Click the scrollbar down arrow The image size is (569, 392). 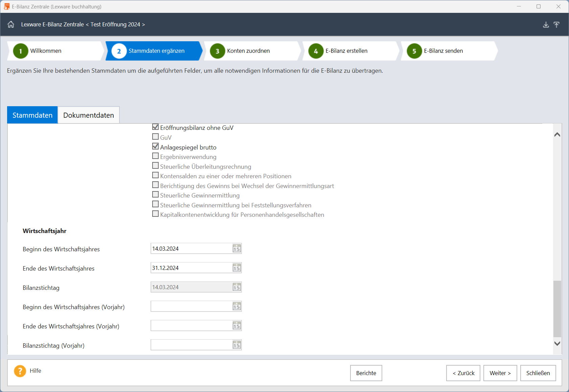[x=557, y=343]
